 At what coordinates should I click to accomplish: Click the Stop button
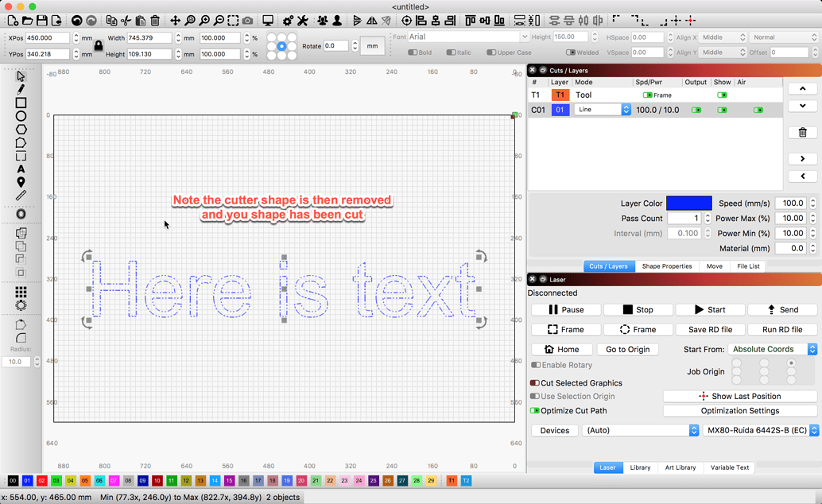coord(638,309)
